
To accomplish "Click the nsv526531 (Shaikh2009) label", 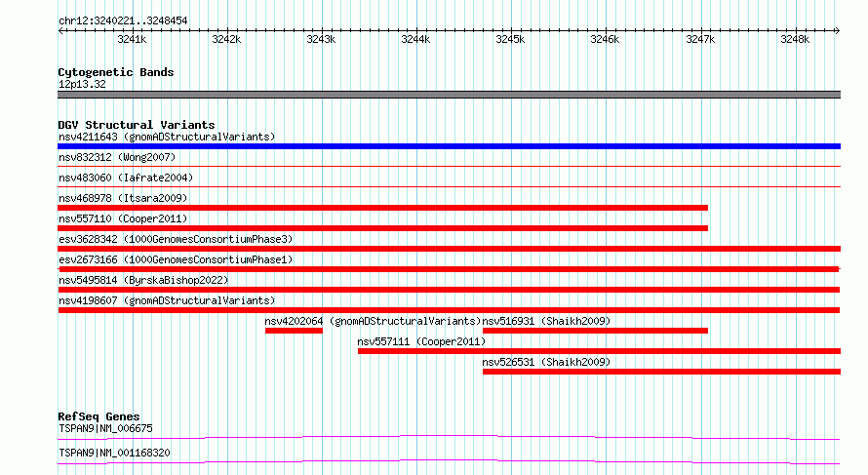I will (x=546, y=362).
